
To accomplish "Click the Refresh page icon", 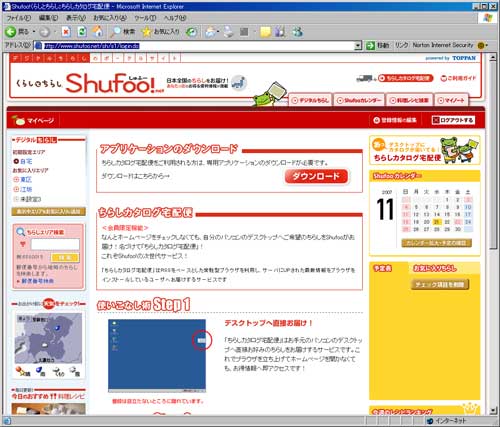I will coord(82,32).
